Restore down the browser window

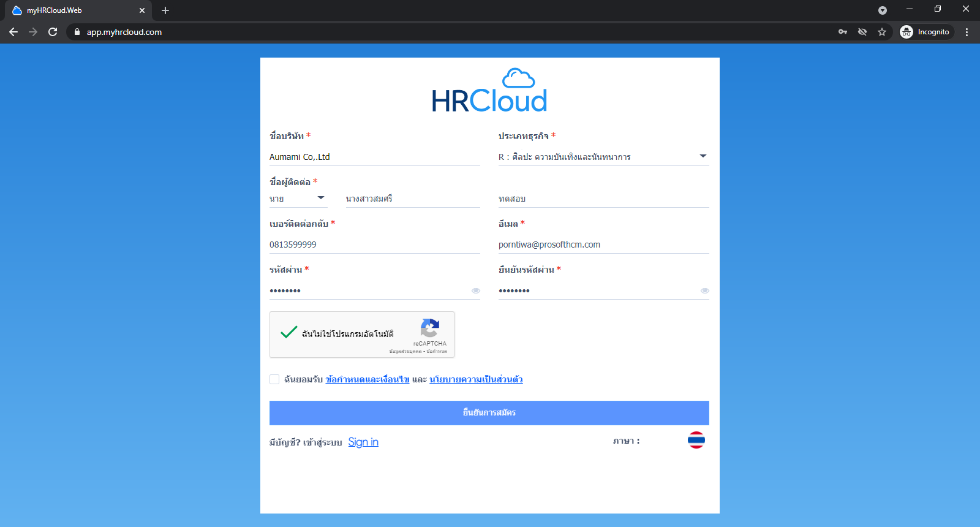tap(938, 9)
